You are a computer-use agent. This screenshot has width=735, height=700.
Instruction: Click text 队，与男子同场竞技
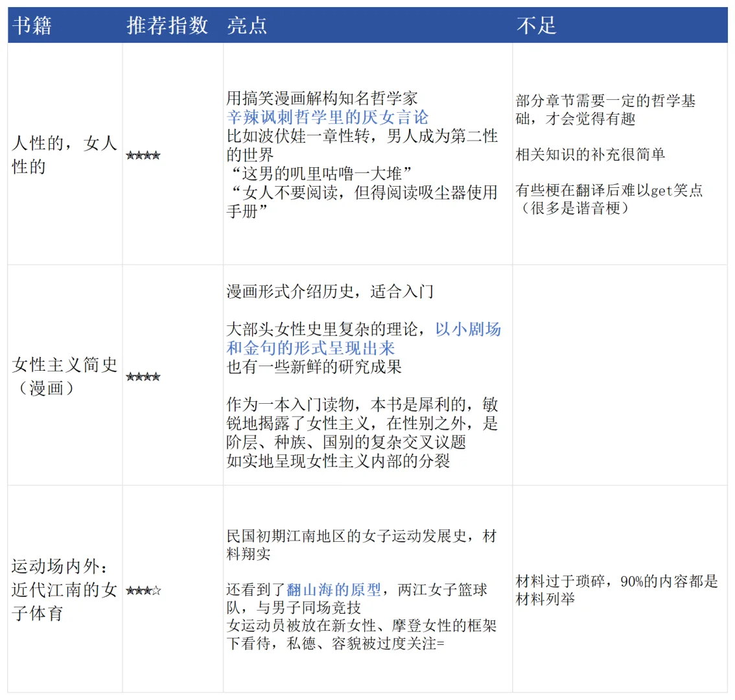coord(294,607)
